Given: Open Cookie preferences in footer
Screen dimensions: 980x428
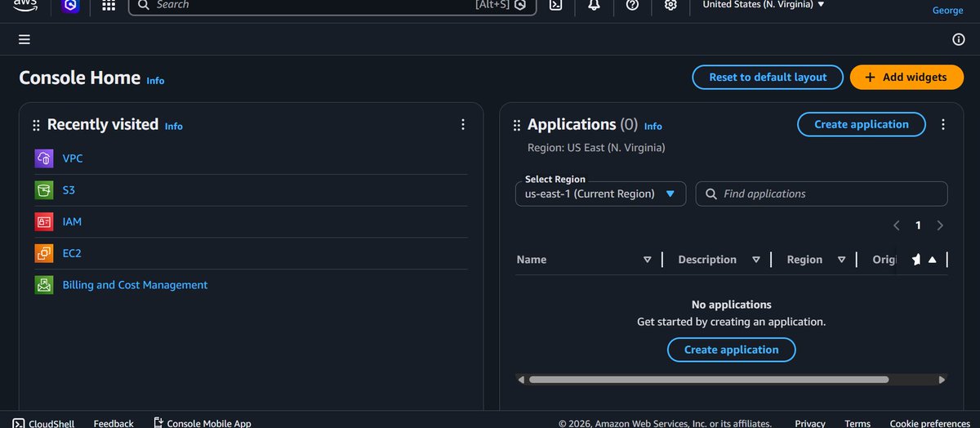Looking at the screenshot, I should coord(930,423).
